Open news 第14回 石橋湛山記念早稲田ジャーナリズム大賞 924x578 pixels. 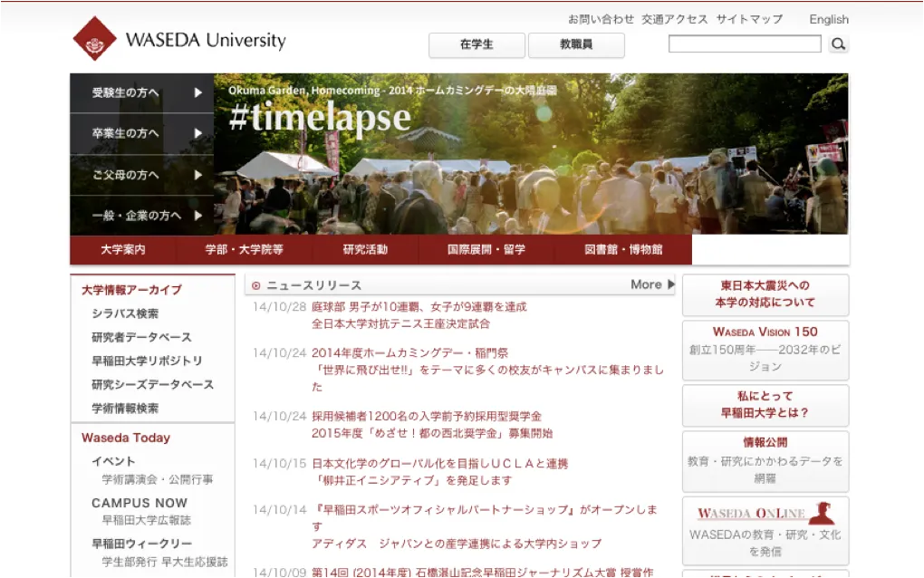[482, 572]
